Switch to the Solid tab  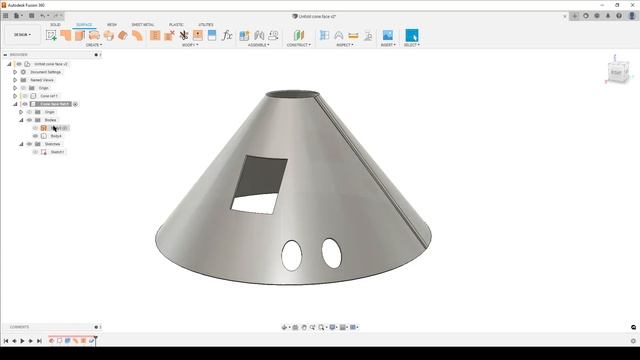coord(55,24)
